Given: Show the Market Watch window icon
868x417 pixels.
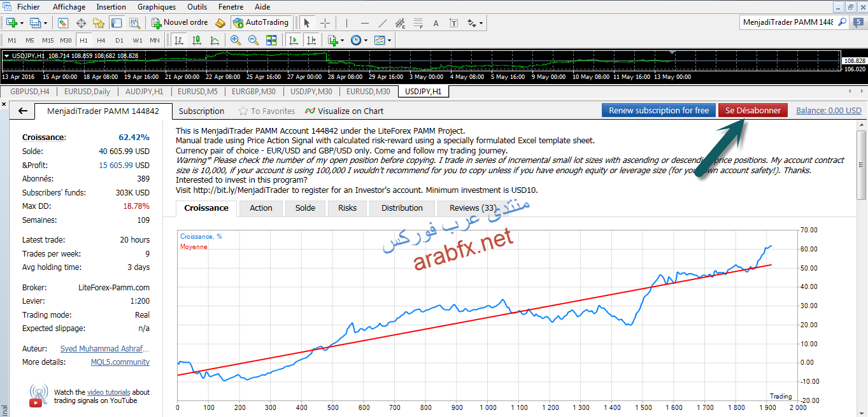Looking at the screenshot, I should 63,23.
